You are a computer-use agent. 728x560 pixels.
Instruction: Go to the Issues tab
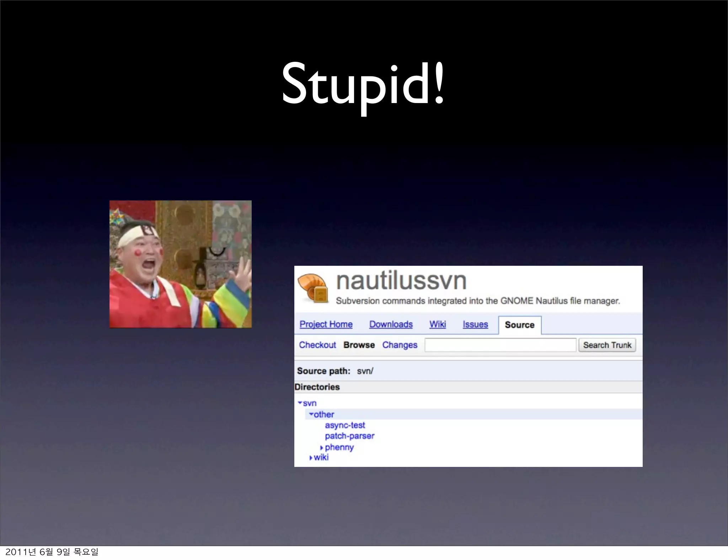pyautogui.click(x=475, y=324)
